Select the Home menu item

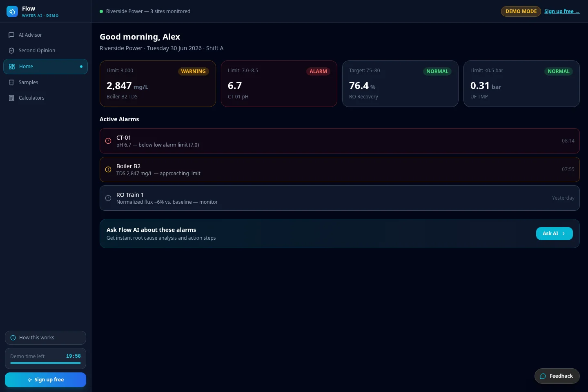pyautogui.click(x=45, y=67)
